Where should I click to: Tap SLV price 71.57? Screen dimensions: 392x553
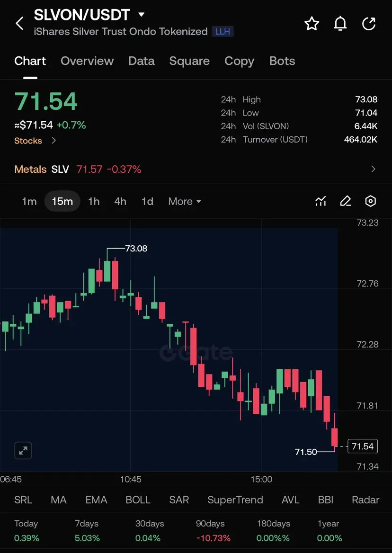(89, 169)
